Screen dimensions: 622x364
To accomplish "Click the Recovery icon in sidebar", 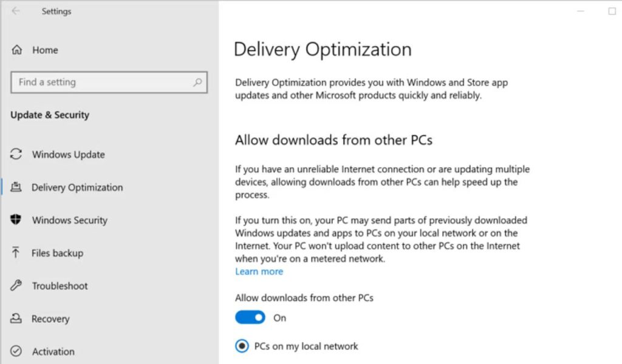I will [x=16, y=318].
